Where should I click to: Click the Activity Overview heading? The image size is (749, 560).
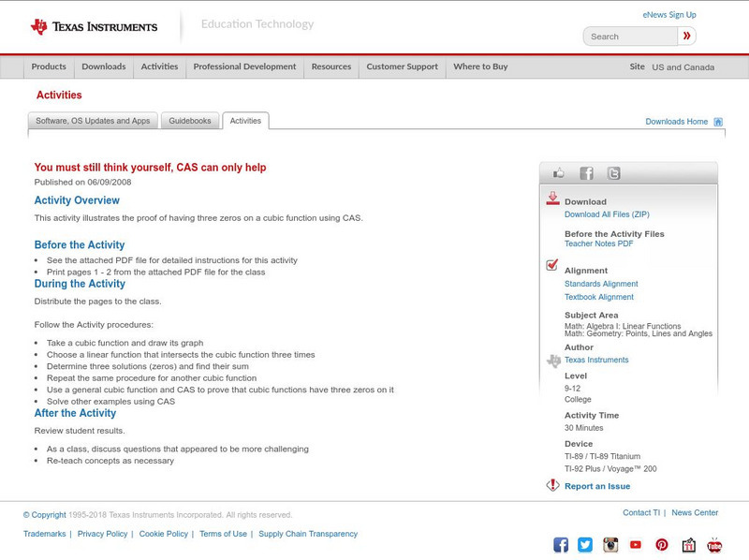click(77, 200)
